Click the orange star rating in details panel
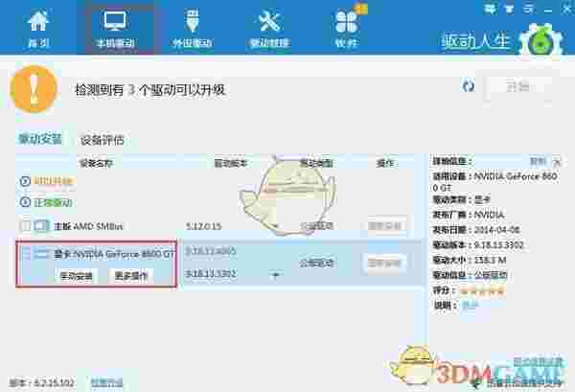The image size is (575, 392). click(x=483, y=290)
